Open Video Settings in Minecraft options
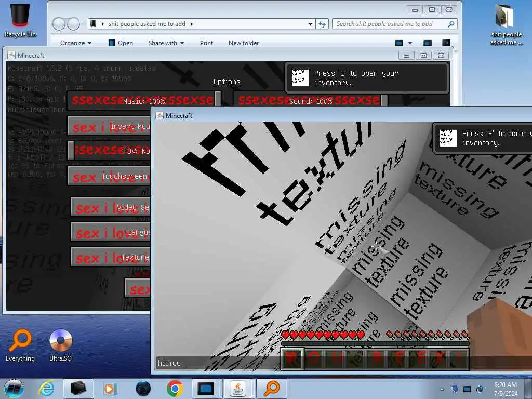This screenshot has height=399, width=532. pos(111,207)
